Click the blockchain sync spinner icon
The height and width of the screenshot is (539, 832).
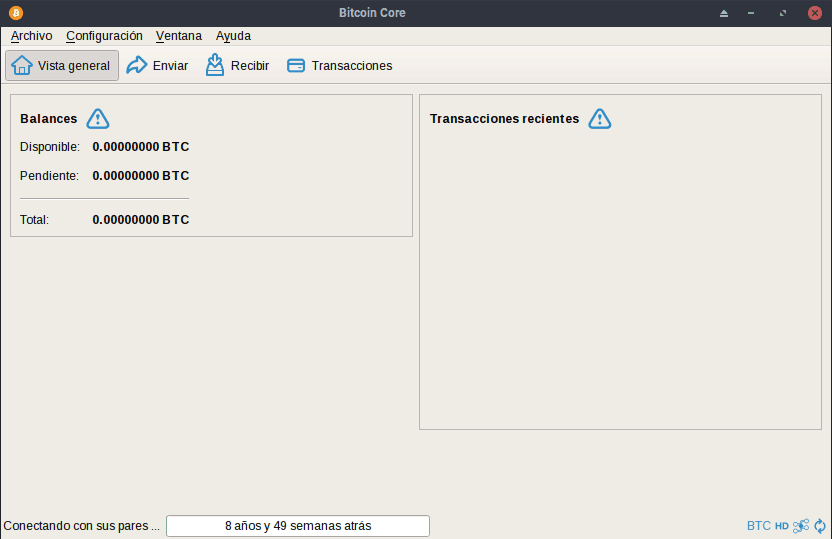point(820,526)
